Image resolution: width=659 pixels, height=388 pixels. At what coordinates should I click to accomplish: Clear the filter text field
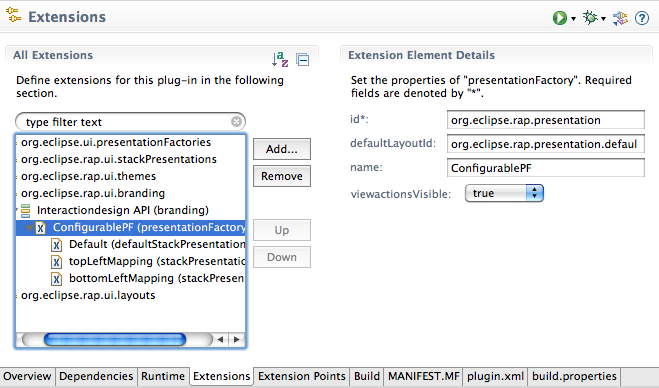pyautogui.click(x=237, y=121)
